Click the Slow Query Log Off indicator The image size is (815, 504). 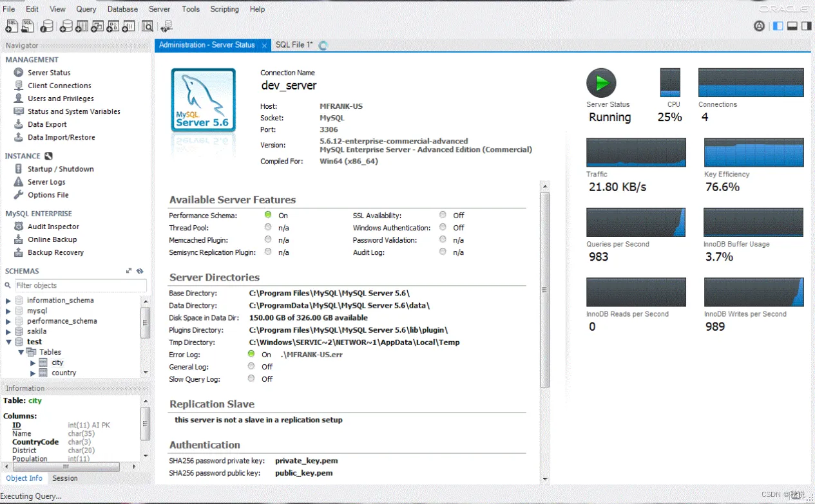tap(251, 378)
